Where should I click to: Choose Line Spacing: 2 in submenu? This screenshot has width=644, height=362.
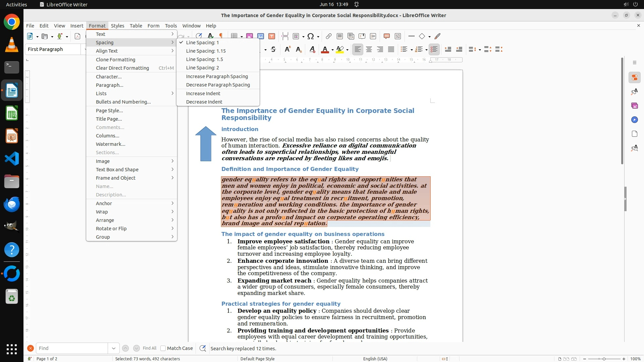(202, 68)
